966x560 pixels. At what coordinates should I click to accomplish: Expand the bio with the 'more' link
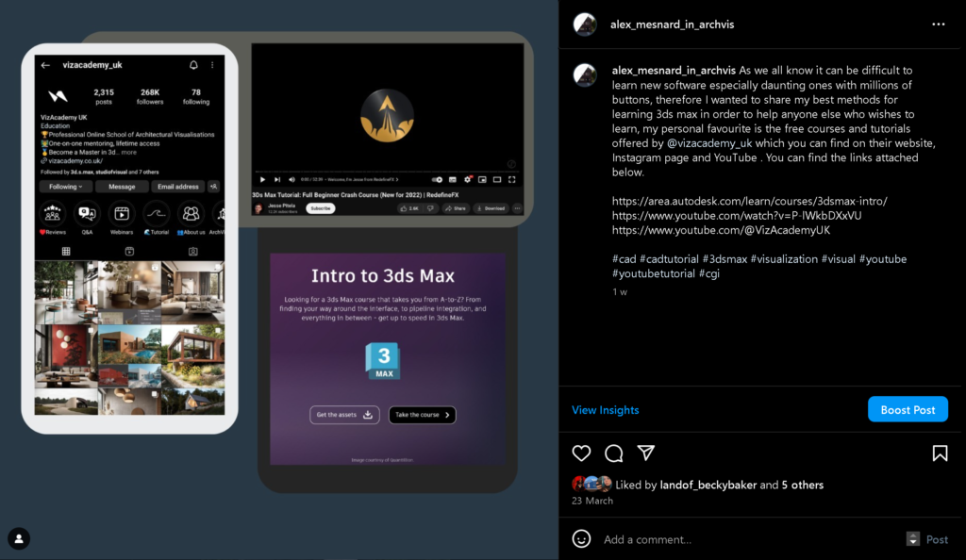(128, 152)
